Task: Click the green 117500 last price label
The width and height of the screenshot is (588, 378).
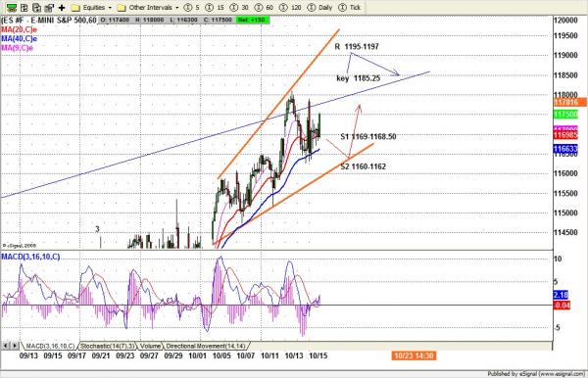Action: click(565, 115)
